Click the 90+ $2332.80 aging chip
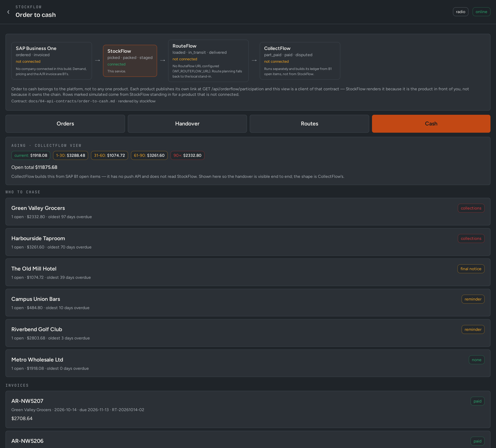The height and width of the screenshot is (448, 496). pos(187,155)
